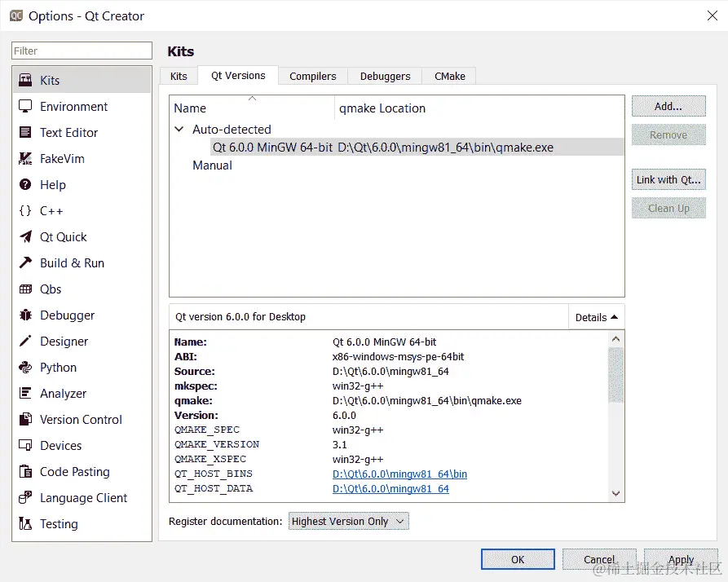Click the "x86-windows-msys-pe-64bit" ABI value
This screenshot has width=728, height=582.
[398, 356]
